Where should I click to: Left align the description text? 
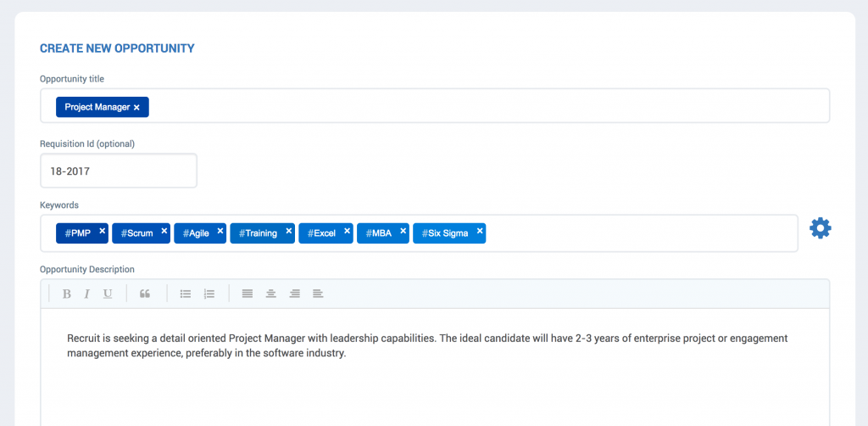pos(318,294)
